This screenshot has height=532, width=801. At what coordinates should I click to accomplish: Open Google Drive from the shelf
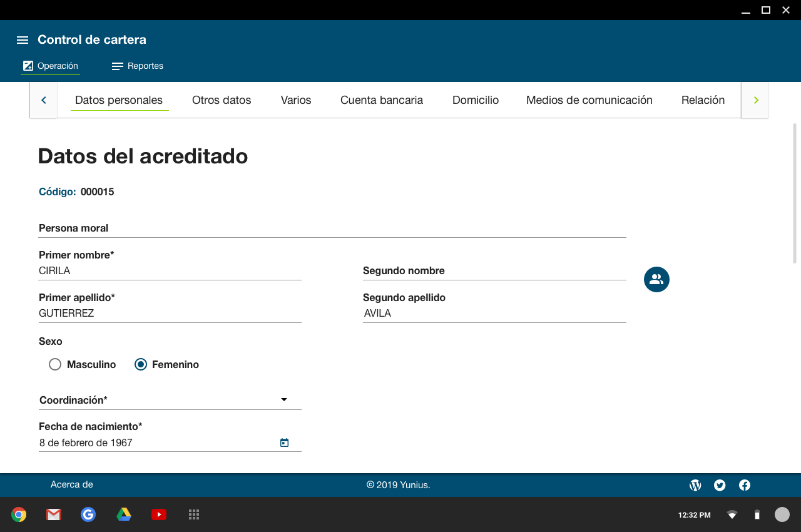tap(124, 514)
